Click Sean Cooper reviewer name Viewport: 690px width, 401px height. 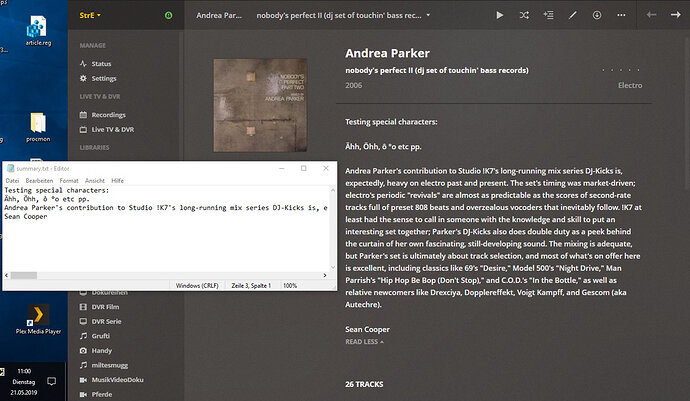367,329
